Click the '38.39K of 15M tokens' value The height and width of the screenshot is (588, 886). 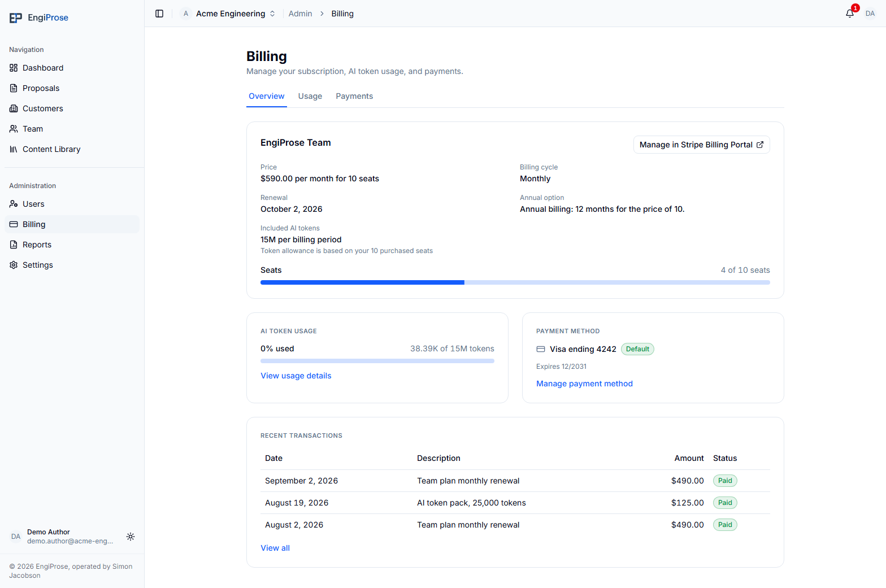(452, 349)
